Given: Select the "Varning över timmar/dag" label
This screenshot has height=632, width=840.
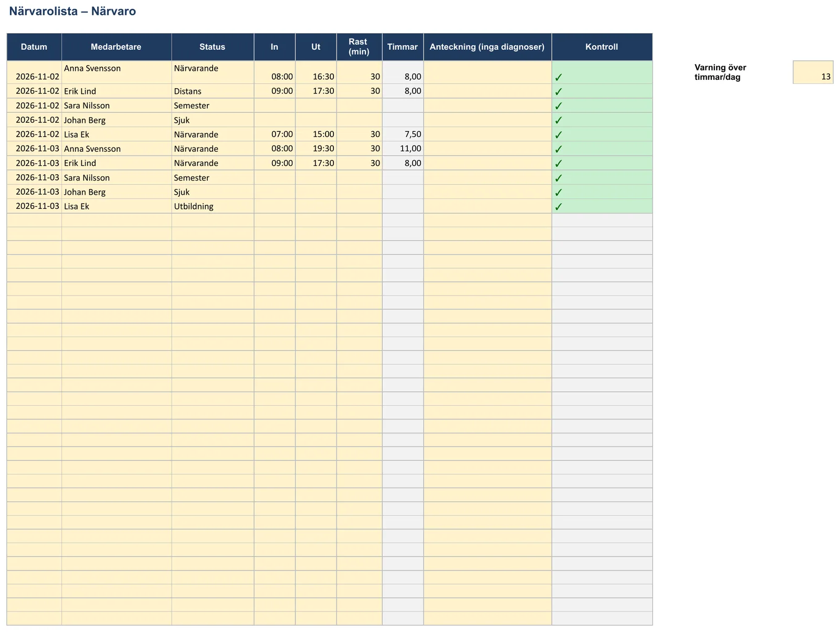Looking at the screenshot, I should [x=720, y=72].
